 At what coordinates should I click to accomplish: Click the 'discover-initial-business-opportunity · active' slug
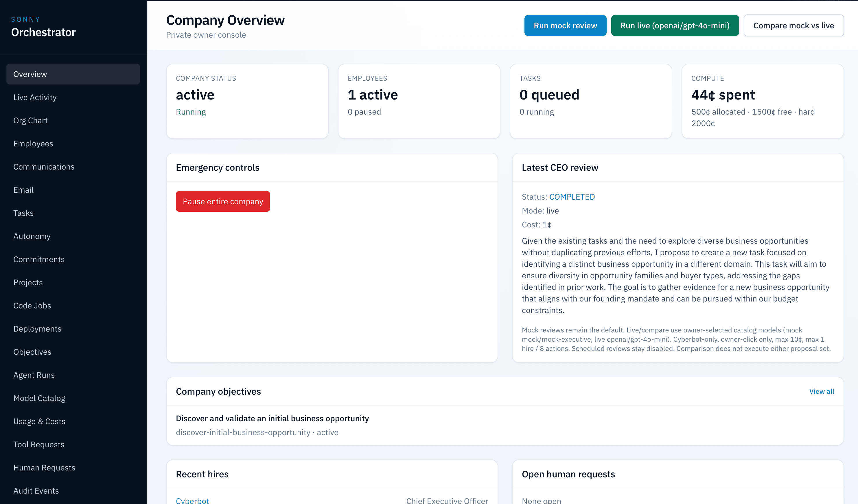[257, 432]
